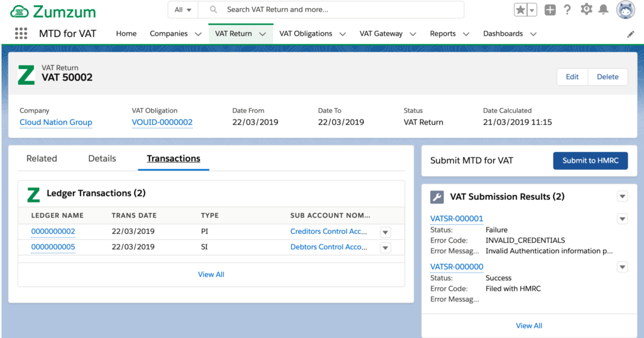
Task: Click the edit navigation pencil icon
Action: tap(630, 35)
